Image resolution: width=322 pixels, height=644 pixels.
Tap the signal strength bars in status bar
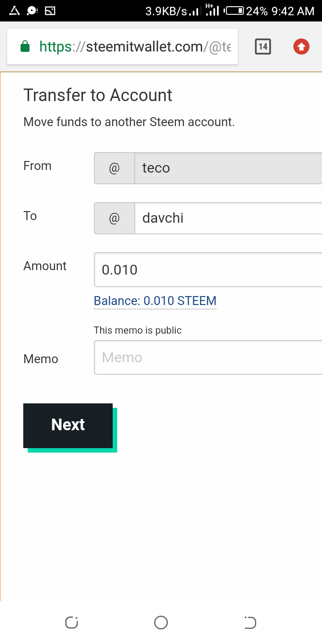212,11
